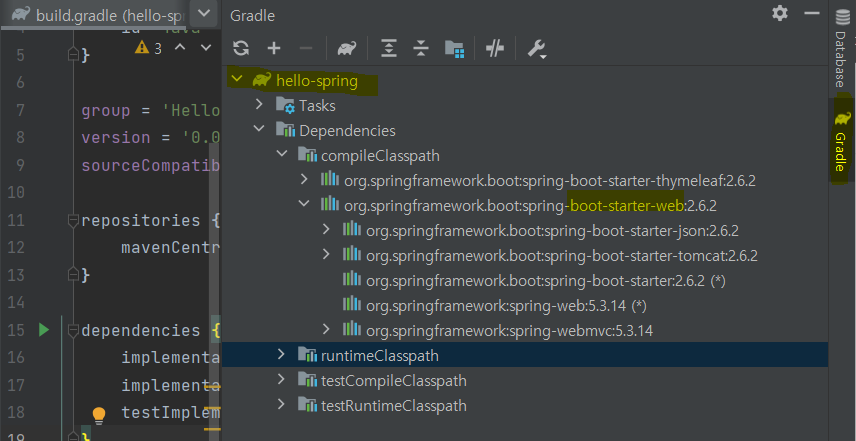Select the Tasks tree item

pyautogui.click(x=525, y=105)
